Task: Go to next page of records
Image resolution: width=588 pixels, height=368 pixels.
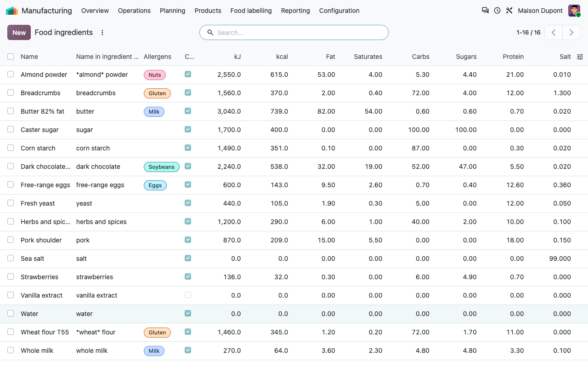Action: (x=571, y=33)
